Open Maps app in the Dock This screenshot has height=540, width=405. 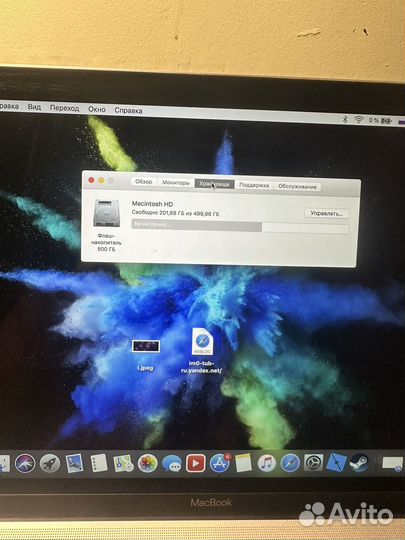point(123,463)
